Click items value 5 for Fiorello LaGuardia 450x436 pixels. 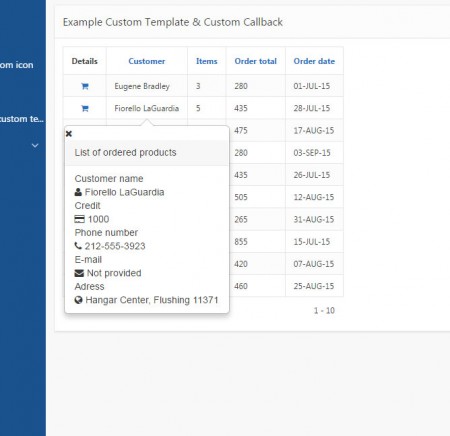(x=198, y=108)
